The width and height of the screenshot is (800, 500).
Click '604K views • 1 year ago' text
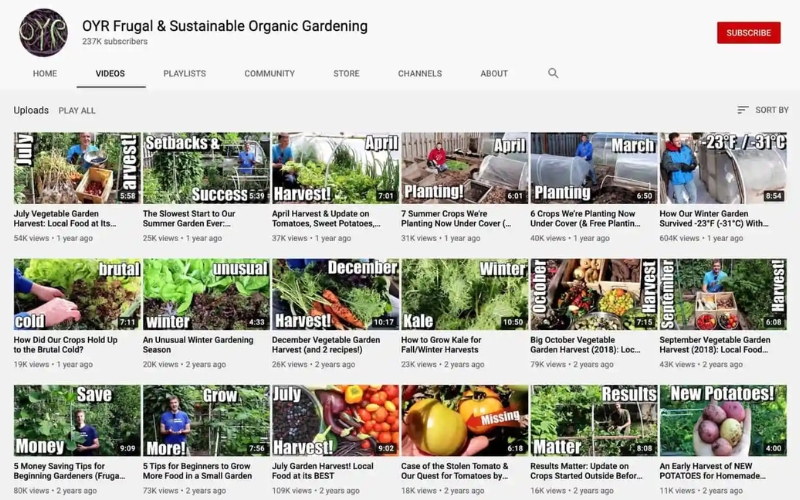[x=701, y=238]
